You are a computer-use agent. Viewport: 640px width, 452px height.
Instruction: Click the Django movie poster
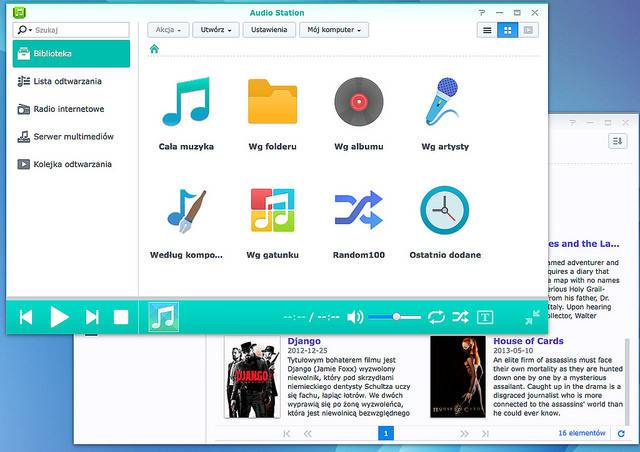(252, 377)
